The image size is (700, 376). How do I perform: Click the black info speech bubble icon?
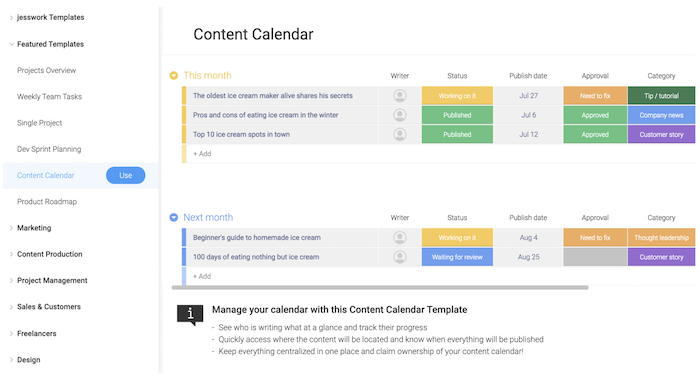190,315
